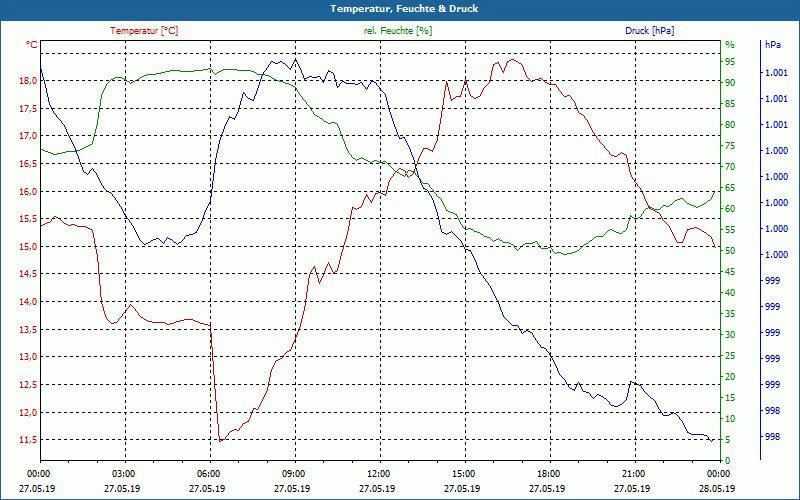Click the green '60' humidity axis value
The image size is (800, 500).
pos(730,209)
